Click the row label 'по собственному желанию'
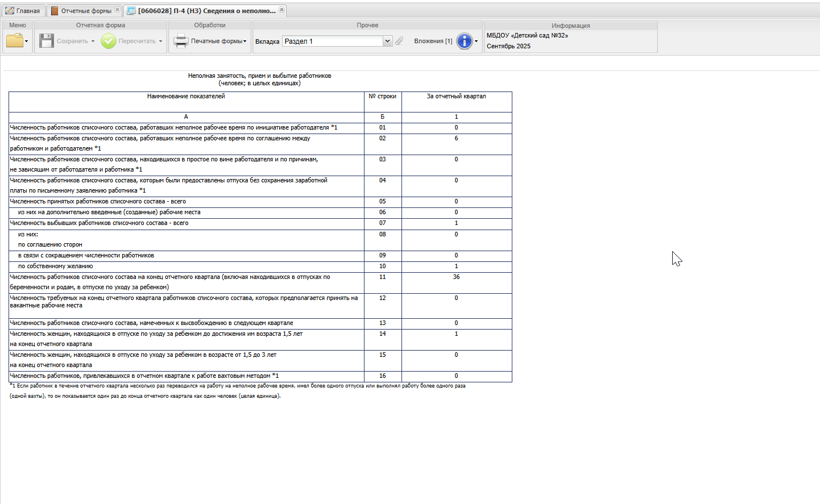820x504 pixels. coord(55,266)
